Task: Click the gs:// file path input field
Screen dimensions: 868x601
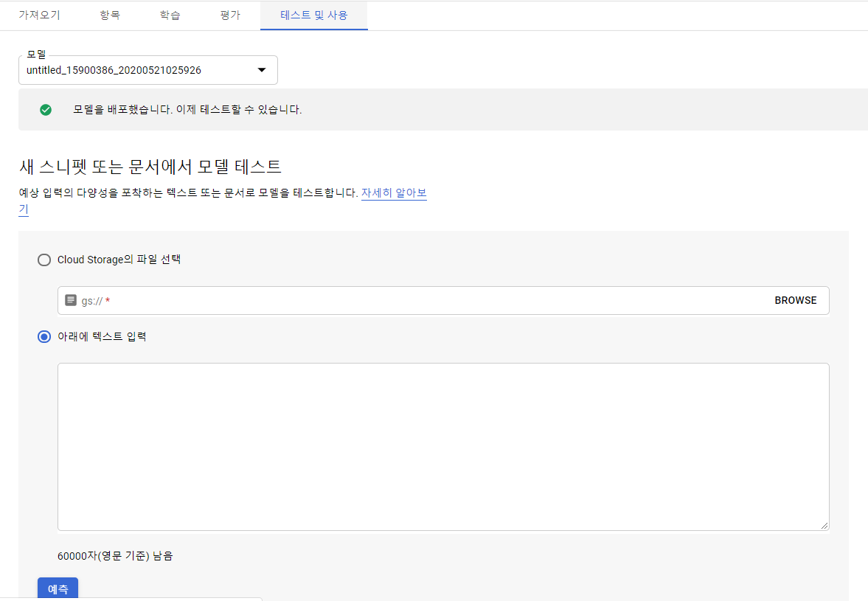Action: (x=443, y=301)
